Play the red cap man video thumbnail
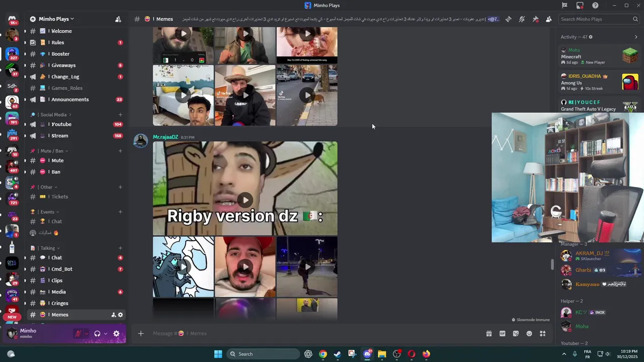 tap(245, 266)
